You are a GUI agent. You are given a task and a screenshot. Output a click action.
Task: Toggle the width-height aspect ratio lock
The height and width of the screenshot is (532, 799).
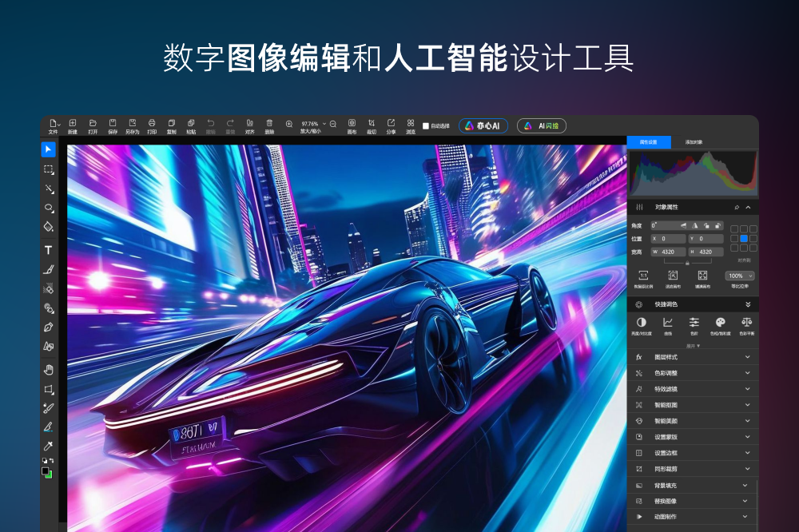pos(687,261)
